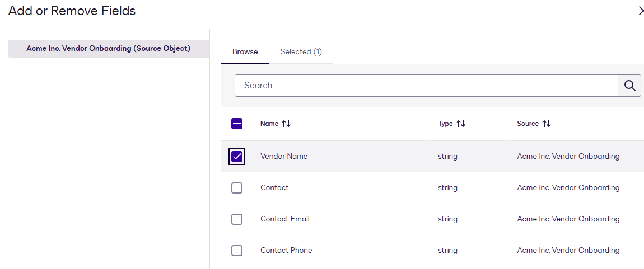
Task: Click the Vendor Name row label
Action: coord(284,157)
